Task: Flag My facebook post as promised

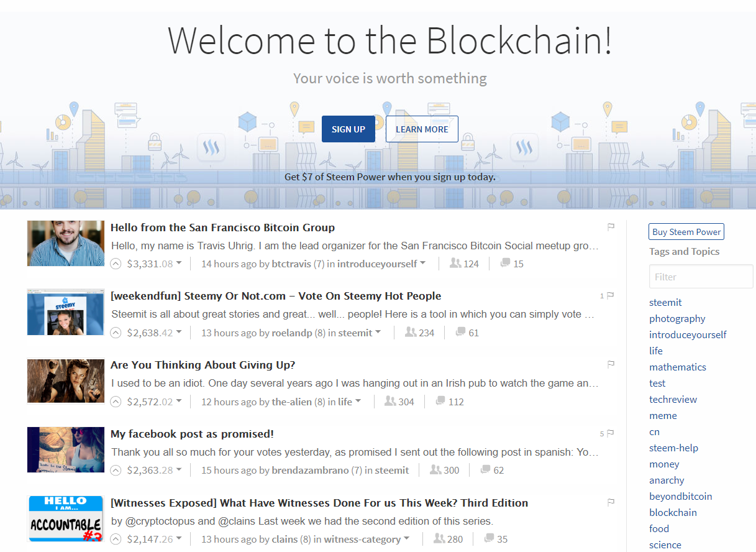Action: point(611,433)
